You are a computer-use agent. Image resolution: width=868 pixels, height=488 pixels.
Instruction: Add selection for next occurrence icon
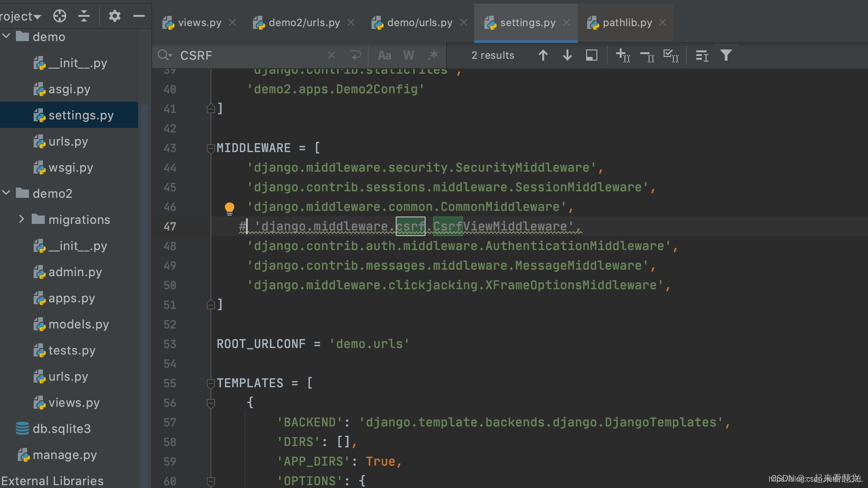coord(623,56)
